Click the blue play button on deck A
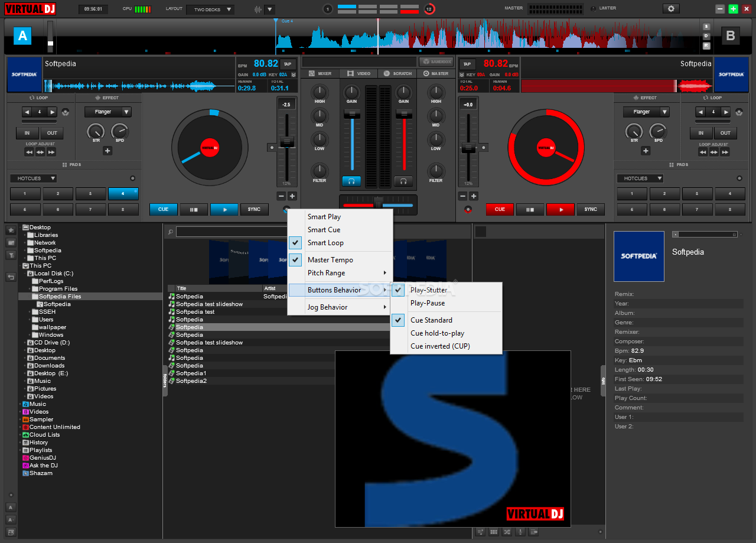Viewport: 756px width, 543px height. click(224, 209)
